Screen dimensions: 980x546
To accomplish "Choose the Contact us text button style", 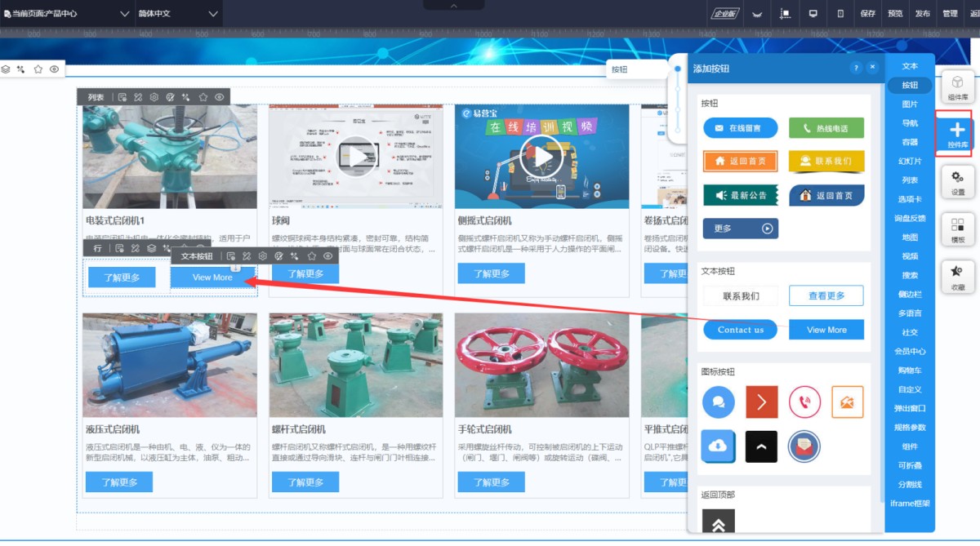I will pos(740,330).
